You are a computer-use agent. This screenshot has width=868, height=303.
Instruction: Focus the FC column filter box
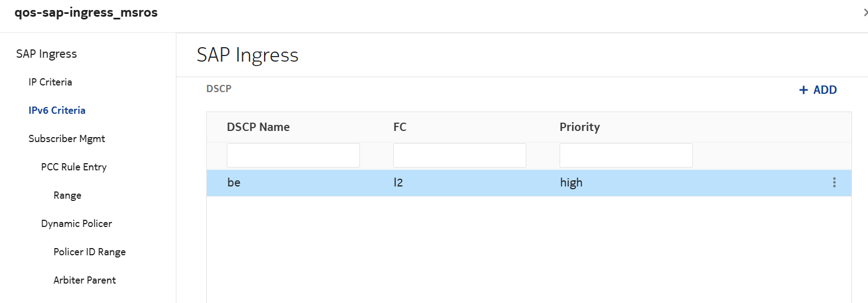tap(460, 155)
